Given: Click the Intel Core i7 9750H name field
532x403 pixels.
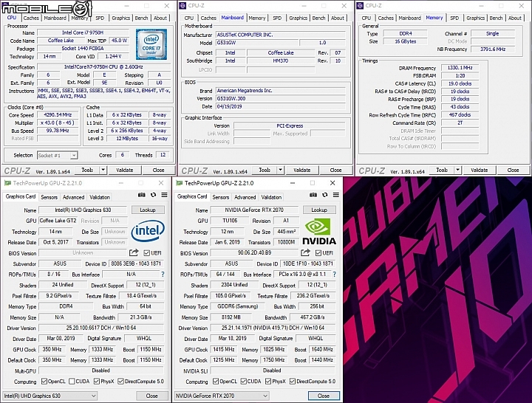Looking at the screenshot, I should 83,32.
